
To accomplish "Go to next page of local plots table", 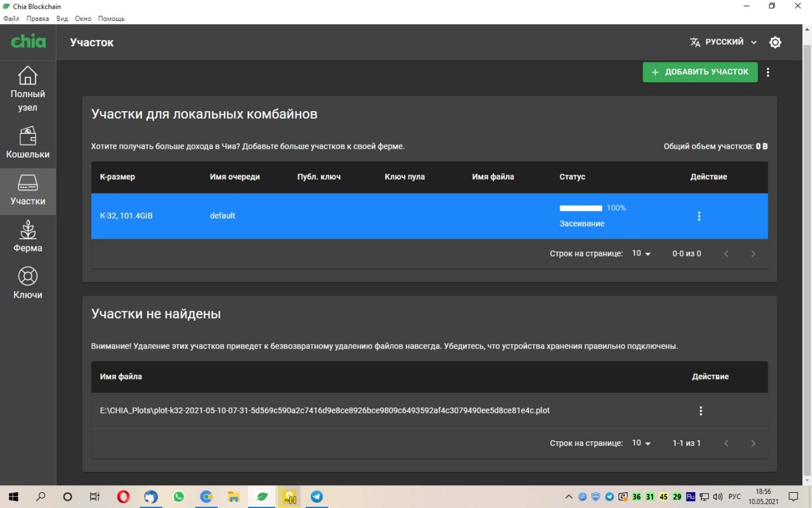I will pyautogui.click(x=753, y=253).
